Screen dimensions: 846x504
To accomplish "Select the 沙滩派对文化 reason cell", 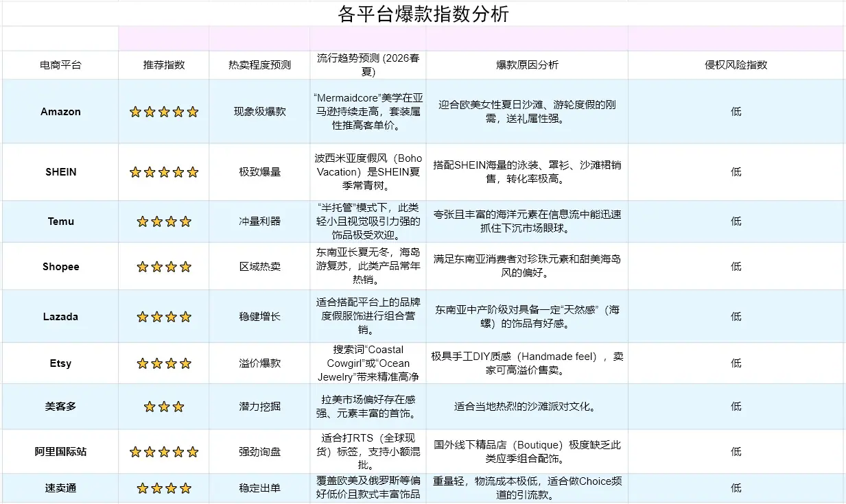I will click(527, 407).
